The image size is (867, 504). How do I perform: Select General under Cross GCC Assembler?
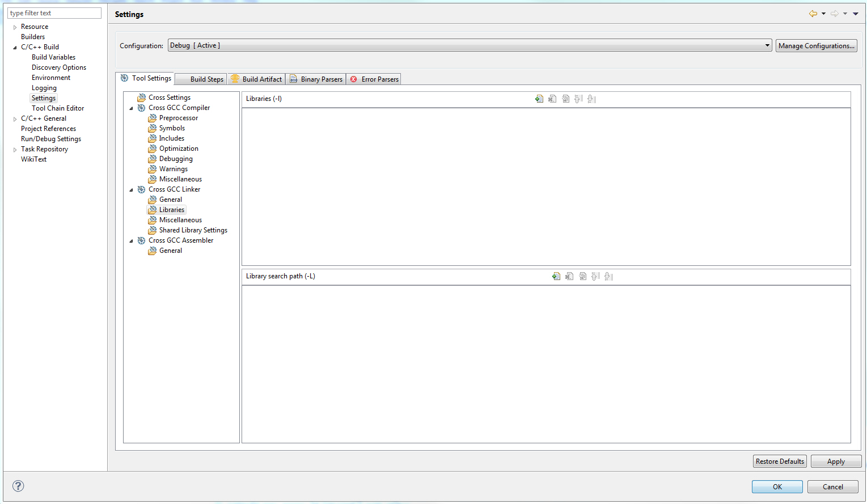pos(171,251)
